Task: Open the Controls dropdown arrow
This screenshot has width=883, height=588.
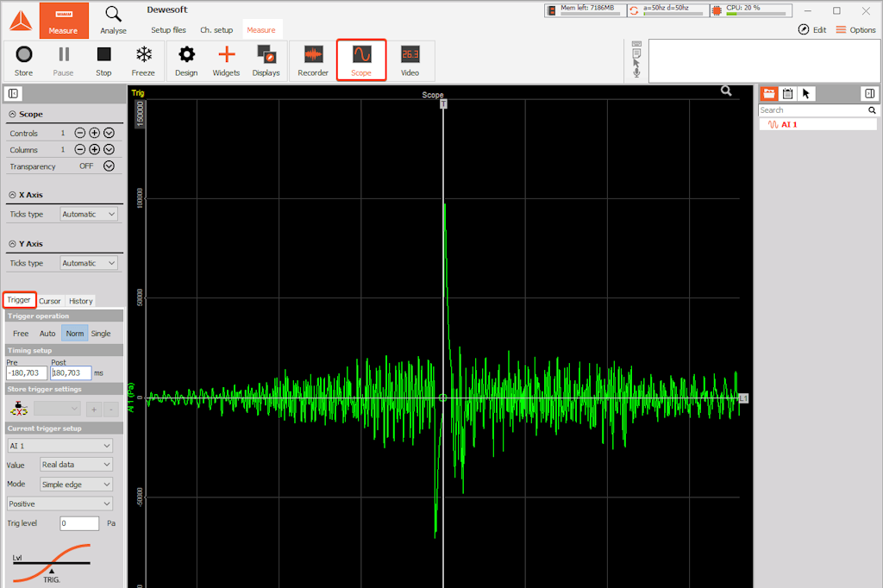Action: [x=110, y=133]
